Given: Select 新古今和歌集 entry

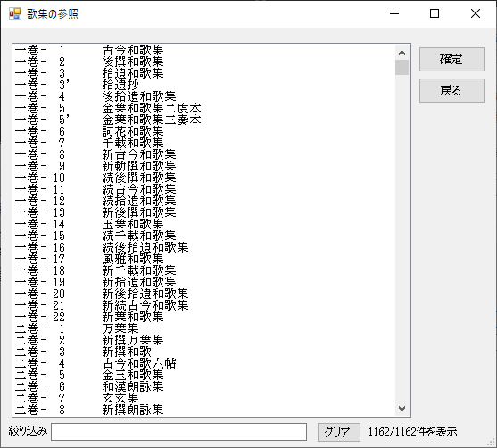Looking at the screenshot, I should click(204, 154).
